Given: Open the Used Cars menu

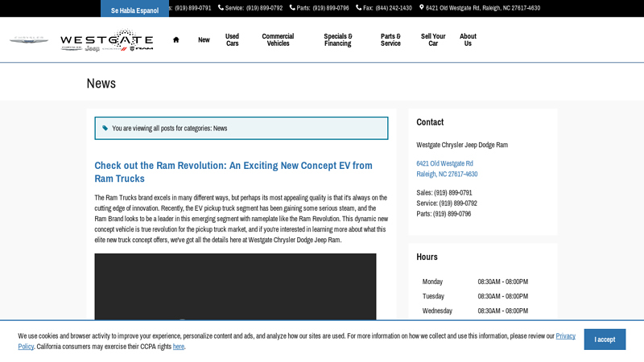Looking at the screenshot, I should pos(232,39).
